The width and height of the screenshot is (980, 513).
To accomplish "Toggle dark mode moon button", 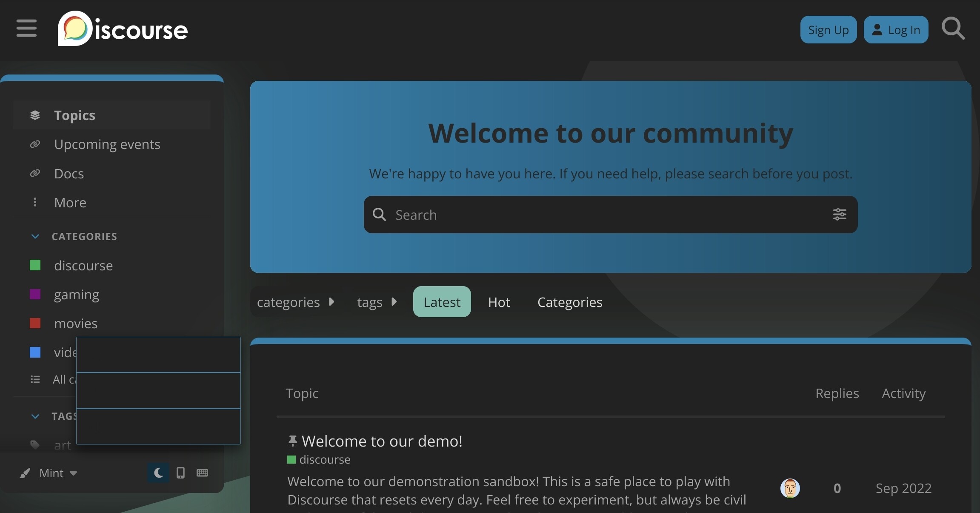I will [158, 473].
